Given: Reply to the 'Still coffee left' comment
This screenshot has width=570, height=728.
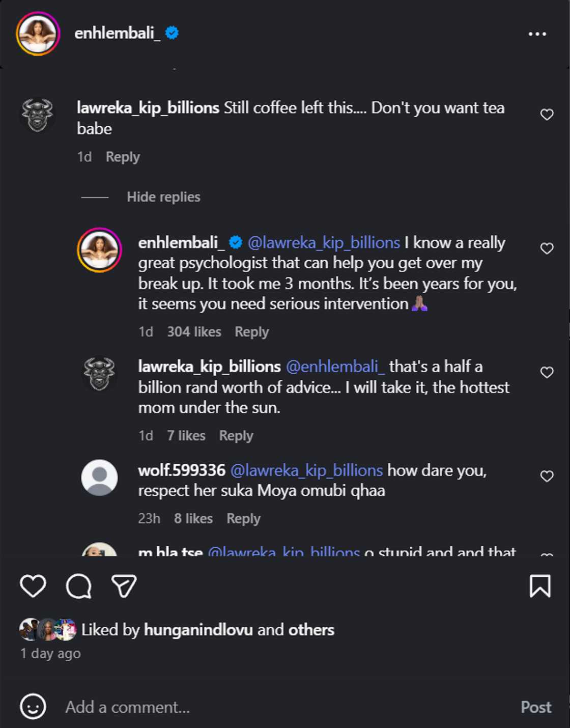Looking at the screenshot, I should 123,157.
